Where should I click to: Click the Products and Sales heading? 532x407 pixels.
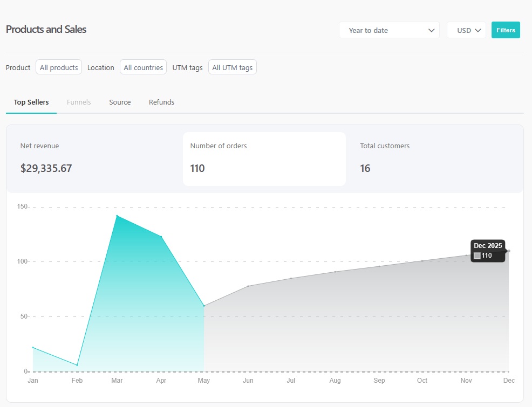46,29
